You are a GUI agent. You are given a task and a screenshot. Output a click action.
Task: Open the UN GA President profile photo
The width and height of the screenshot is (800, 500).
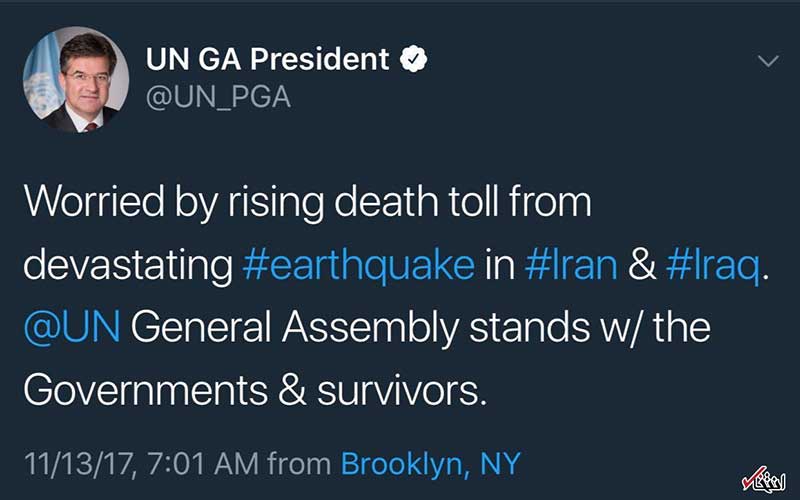76,79
